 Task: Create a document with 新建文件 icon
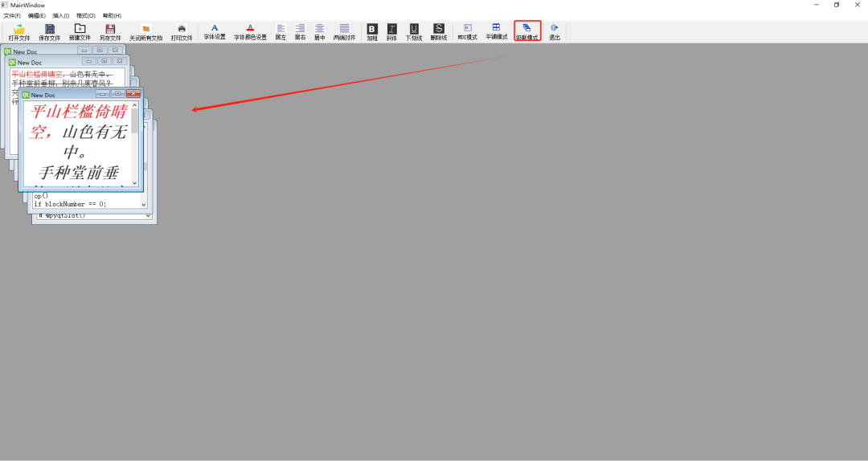pos(80,29)
